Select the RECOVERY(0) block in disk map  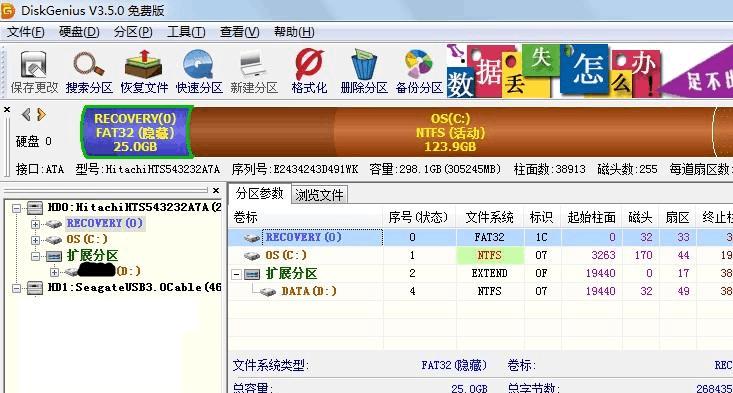click(135, 132)
